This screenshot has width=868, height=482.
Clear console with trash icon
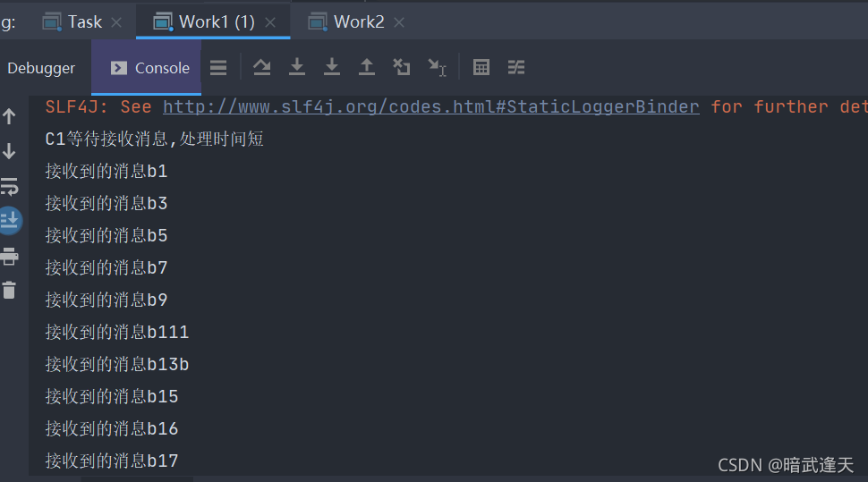pos(10,290)
